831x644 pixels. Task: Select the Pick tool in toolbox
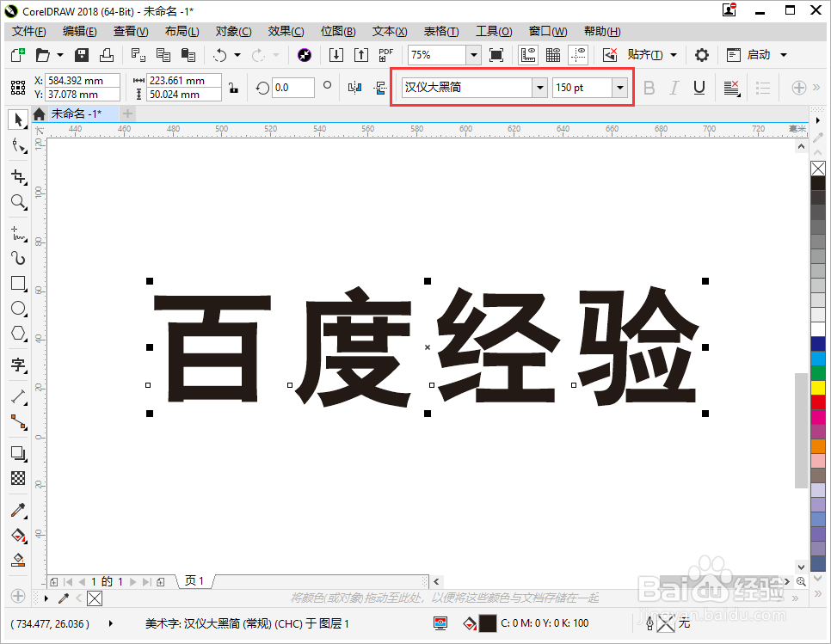coord(18,120)
